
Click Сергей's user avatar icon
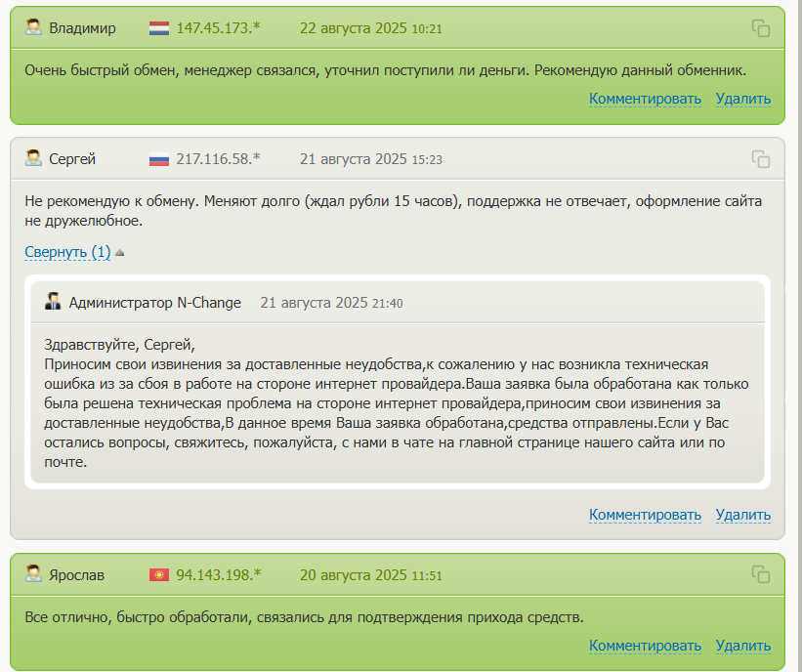tap(33, 158)
